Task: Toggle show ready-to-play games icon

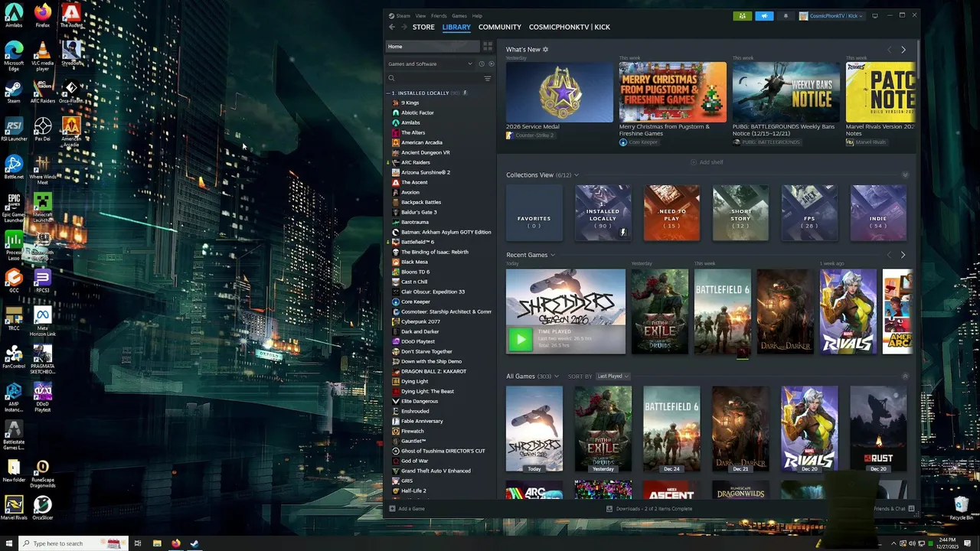Action: 491,64
